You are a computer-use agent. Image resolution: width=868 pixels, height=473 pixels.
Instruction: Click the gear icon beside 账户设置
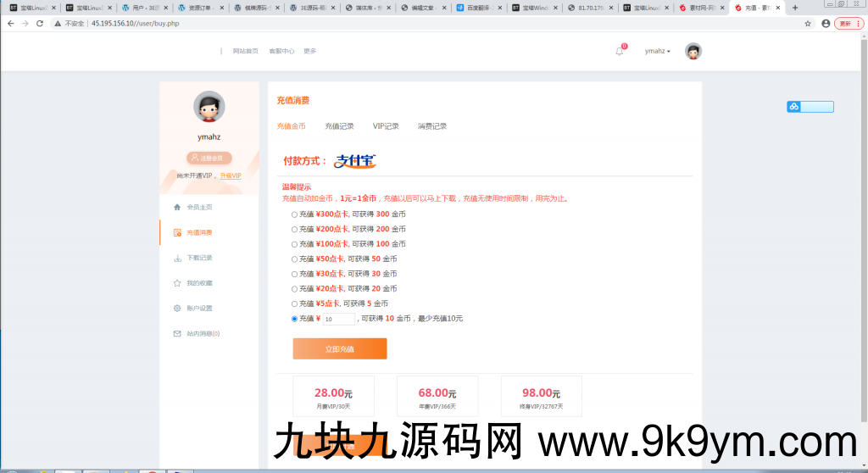177,309
